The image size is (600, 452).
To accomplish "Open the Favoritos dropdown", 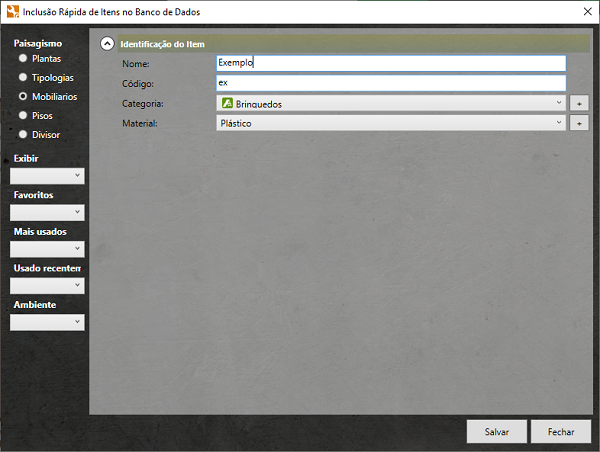I will point(47,212).
